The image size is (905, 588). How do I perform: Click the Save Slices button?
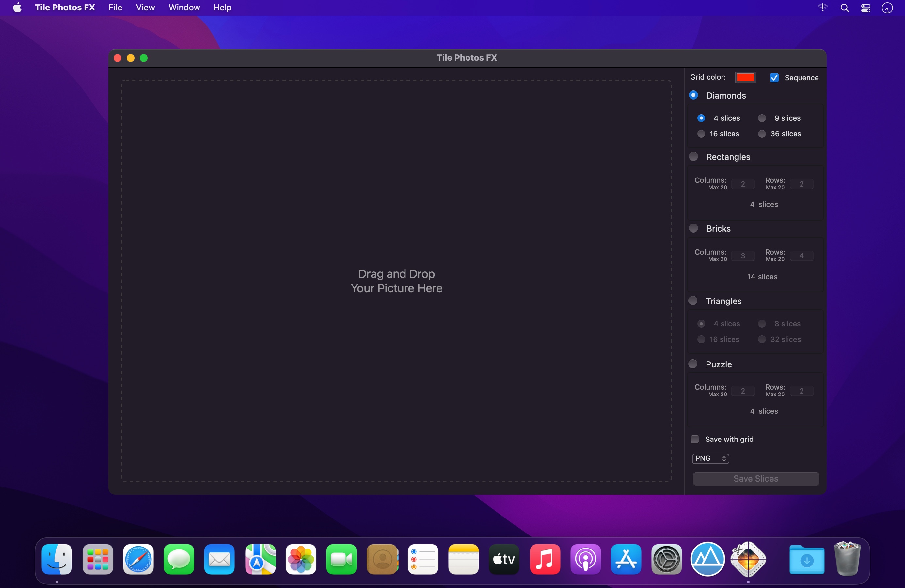(x=755, y=479)
